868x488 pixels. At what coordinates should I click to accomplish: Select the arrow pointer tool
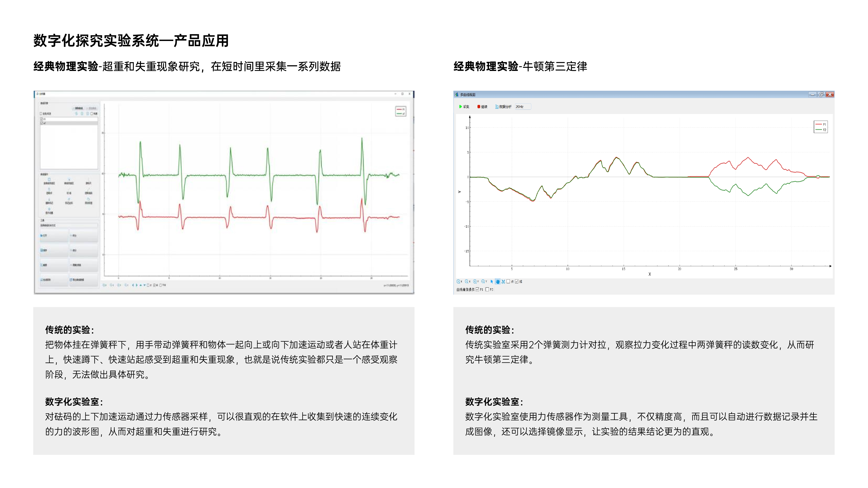[x=492, y=281]
